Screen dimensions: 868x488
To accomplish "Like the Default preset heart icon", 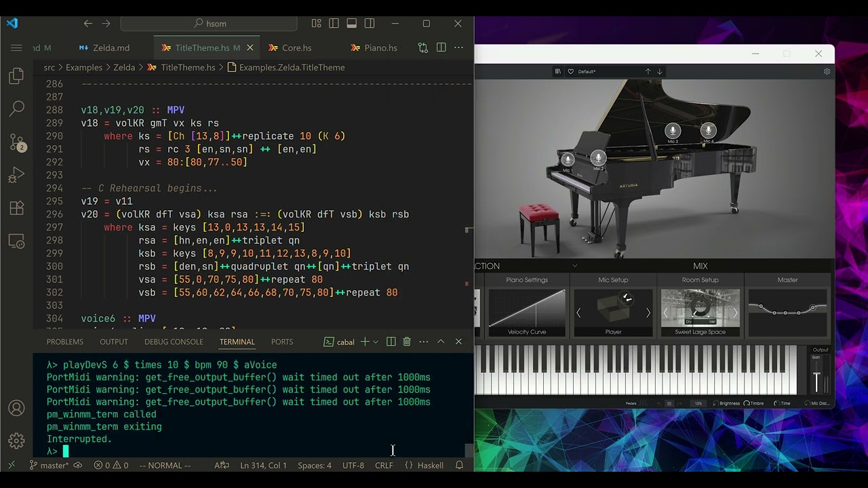I will [x=570, y=71].
